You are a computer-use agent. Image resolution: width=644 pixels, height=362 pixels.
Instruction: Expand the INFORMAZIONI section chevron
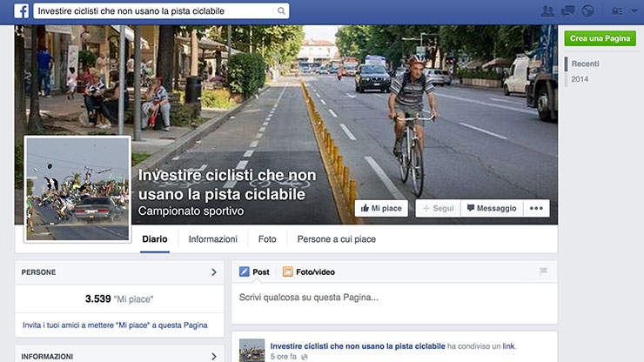213,356
